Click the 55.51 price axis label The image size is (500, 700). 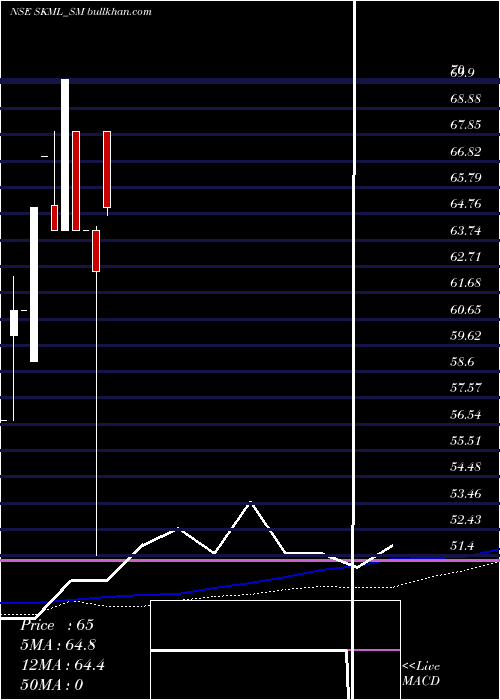[466, 441]
